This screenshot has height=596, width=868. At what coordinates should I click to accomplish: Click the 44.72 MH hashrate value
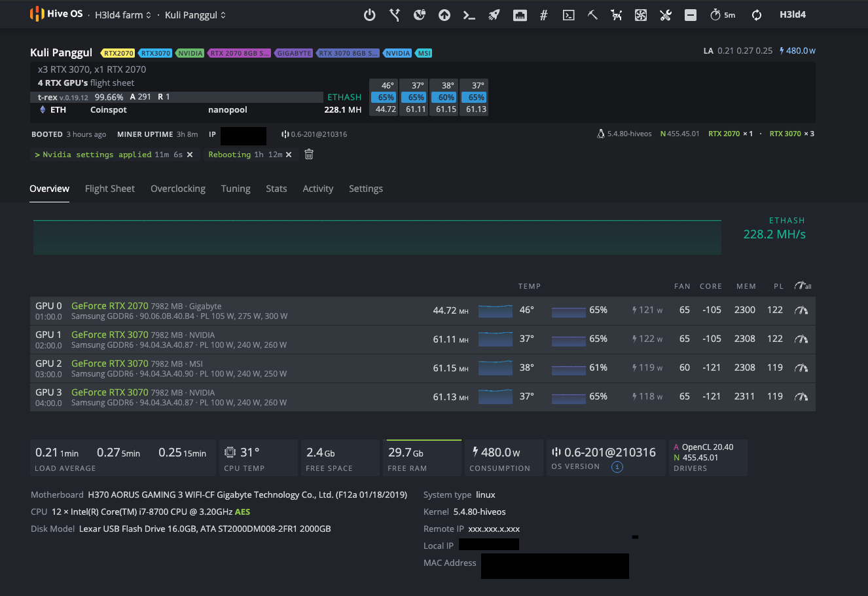[x=450, y=310]
